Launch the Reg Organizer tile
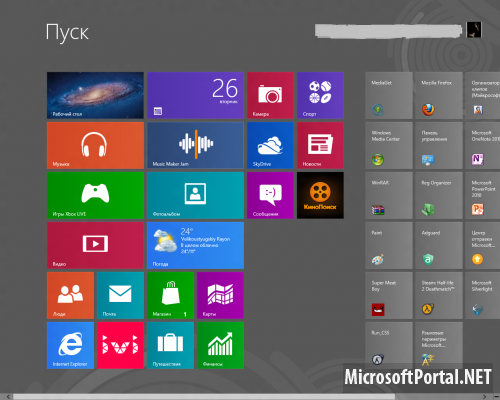Image resolution: width=500 pixels, height=400 pixels. tap(439, 195)
